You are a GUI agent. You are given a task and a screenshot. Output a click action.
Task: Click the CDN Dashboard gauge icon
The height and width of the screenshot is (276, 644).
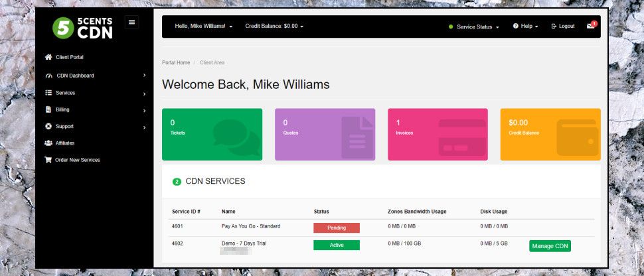tap(49, 76)
